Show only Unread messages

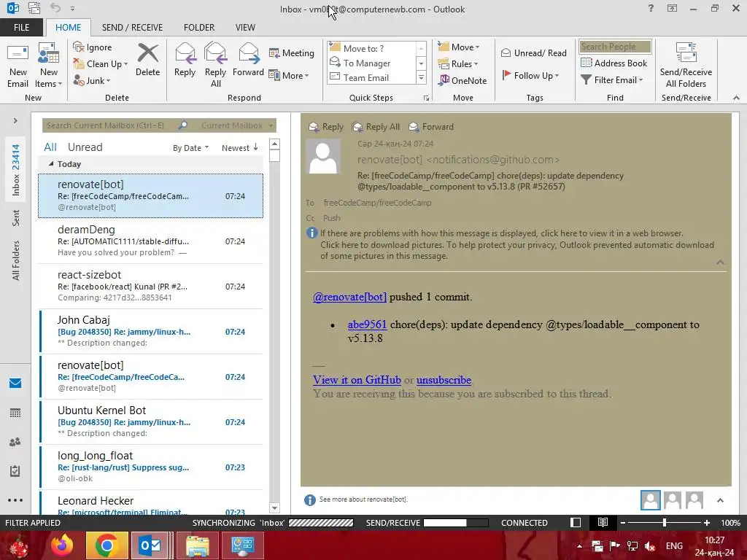tap(85, 147)
